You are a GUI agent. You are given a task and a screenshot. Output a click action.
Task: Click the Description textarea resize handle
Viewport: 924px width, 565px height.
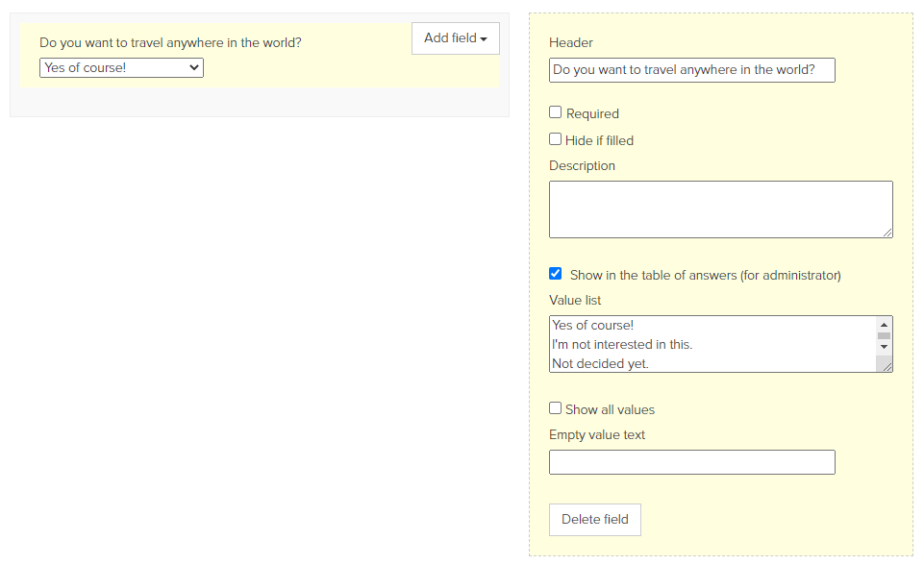pos(887,233)
